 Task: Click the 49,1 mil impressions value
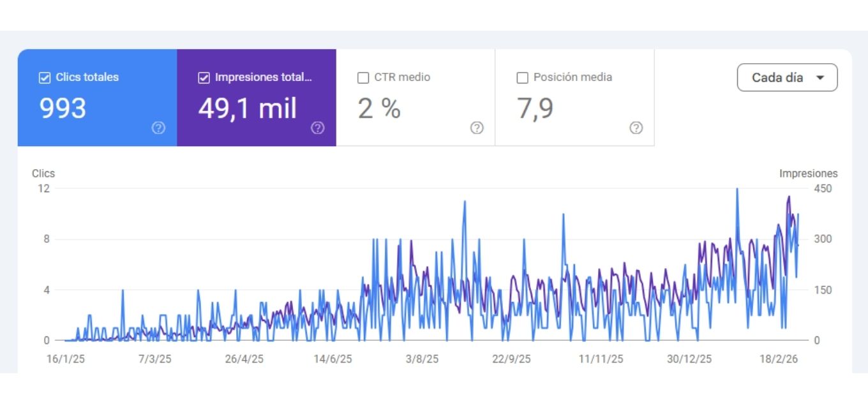248,108
